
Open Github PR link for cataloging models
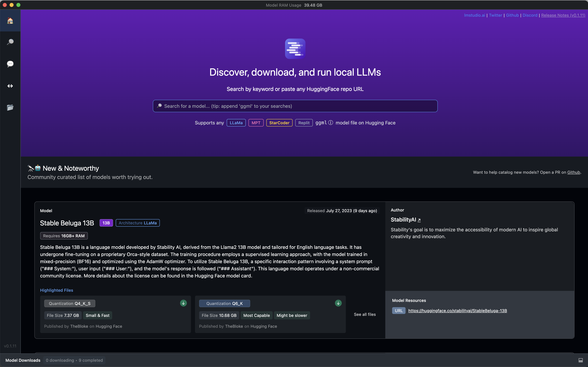[x=573, y=172]
